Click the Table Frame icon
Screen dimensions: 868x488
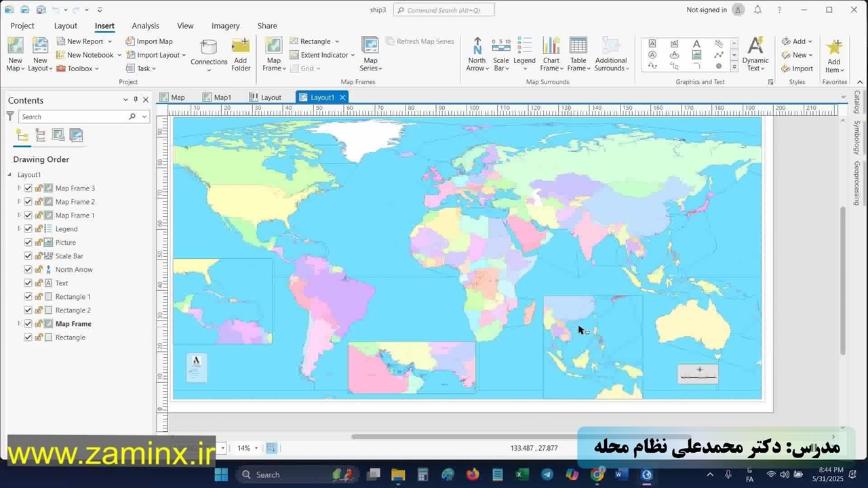tap(578, 47)
